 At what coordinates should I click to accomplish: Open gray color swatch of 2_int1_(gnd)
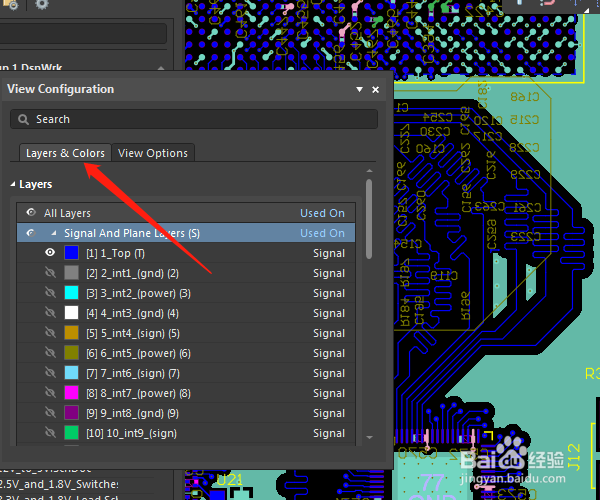click(x=72, y=273)
